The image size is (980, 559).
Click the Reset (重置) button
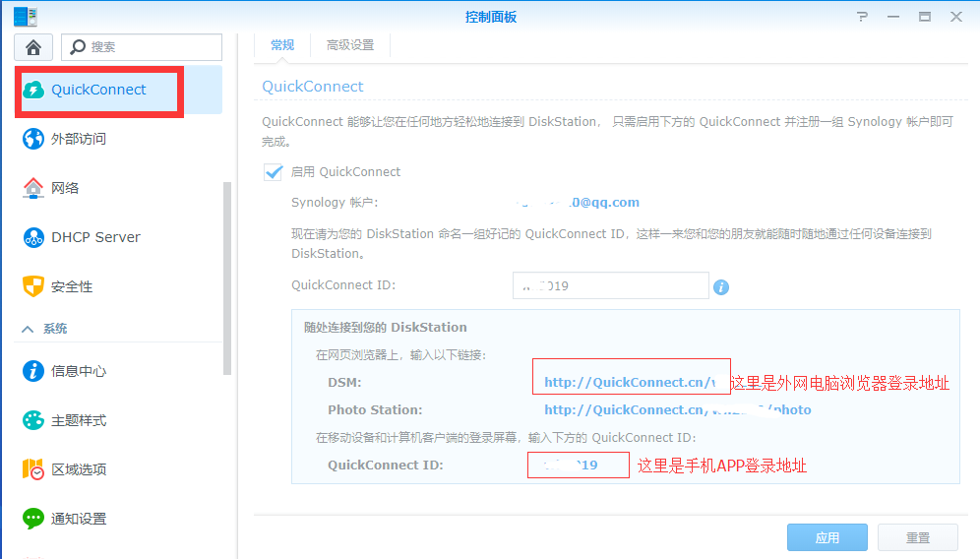pos(917,537)
